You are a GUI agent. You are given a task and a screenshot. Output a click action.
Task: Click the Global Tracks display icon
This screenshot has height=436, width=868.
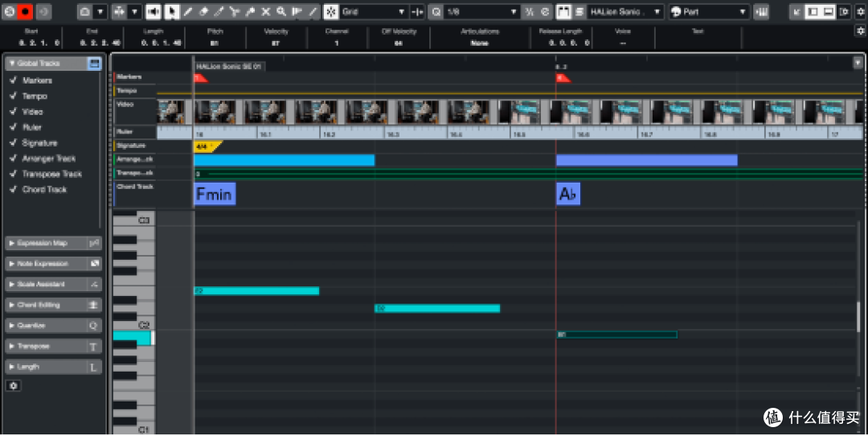pyautogui.click(x=94, y=64)
